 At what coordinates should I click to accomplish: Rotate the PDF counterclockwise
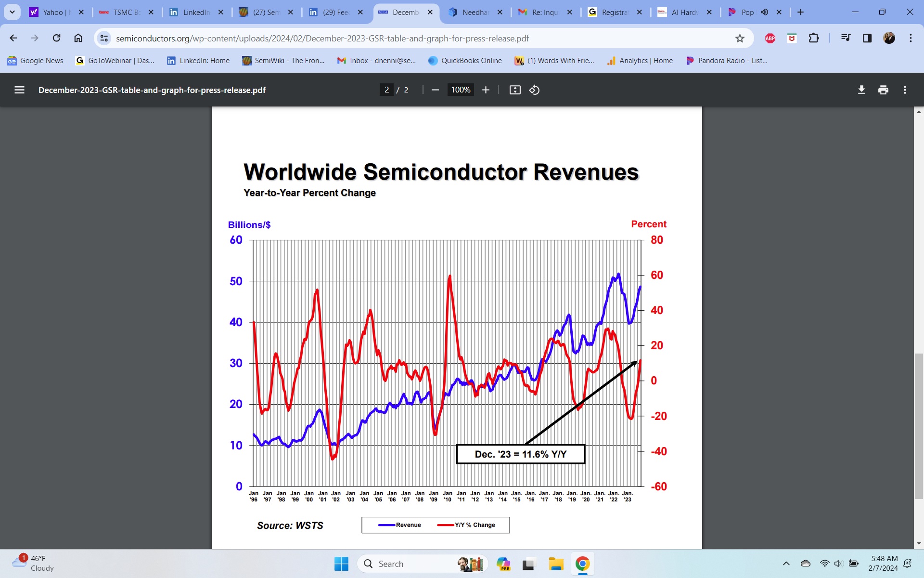click(x=534, y=90)
